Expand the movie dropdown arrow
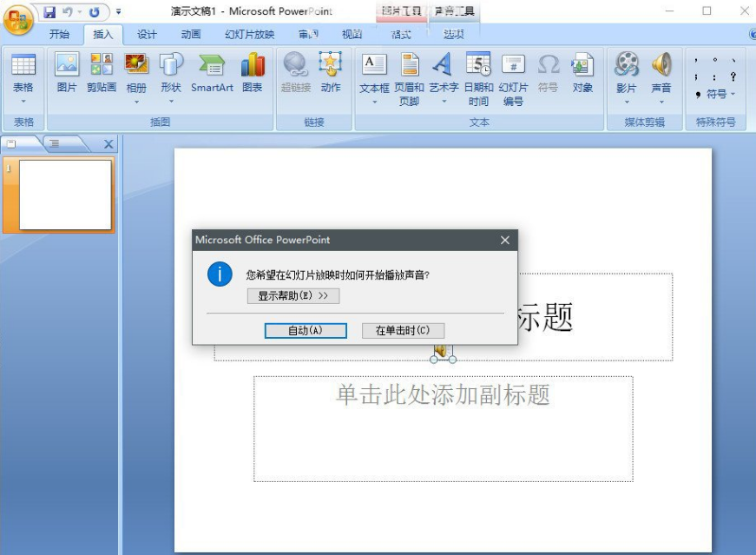Image resolution: width=756 pixels, height=555 pixels. 627,102
